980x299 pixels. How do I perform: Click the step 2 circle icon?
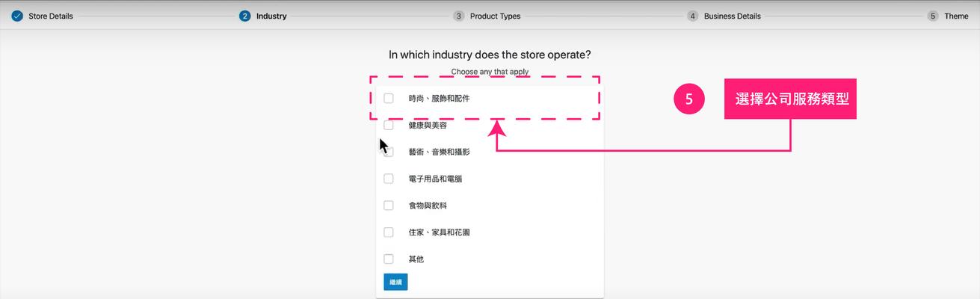[245, 16]
